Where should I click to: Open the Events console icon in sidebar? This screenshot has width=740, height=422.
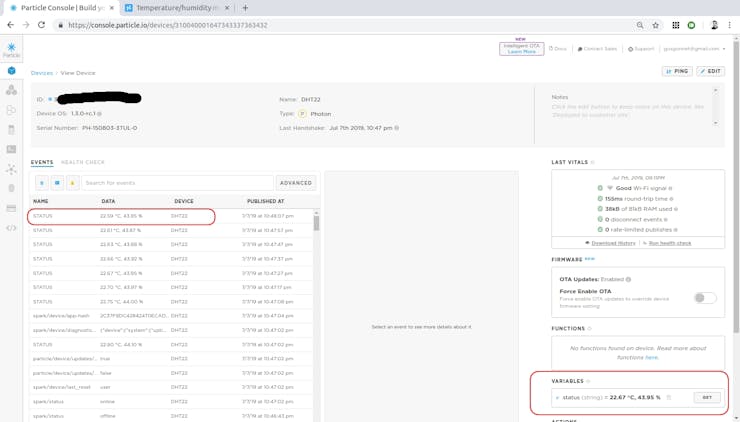coord(11,149)
